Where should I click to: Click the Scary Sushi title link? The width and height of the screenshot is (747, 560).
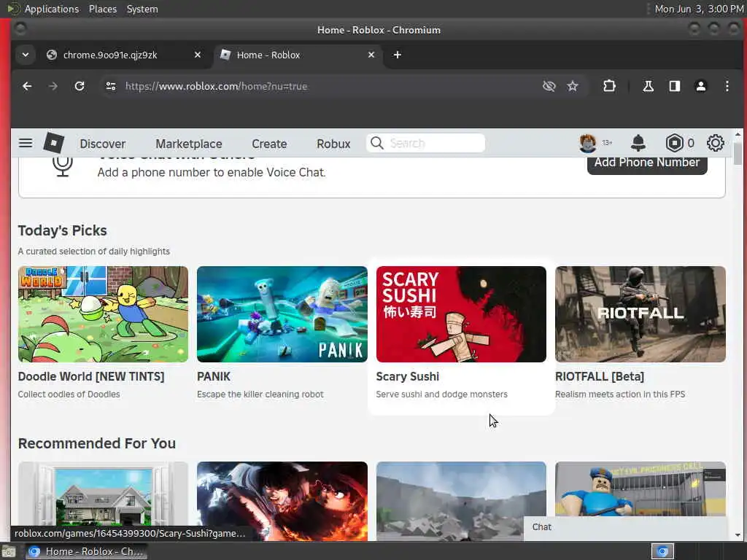point(407,376)
